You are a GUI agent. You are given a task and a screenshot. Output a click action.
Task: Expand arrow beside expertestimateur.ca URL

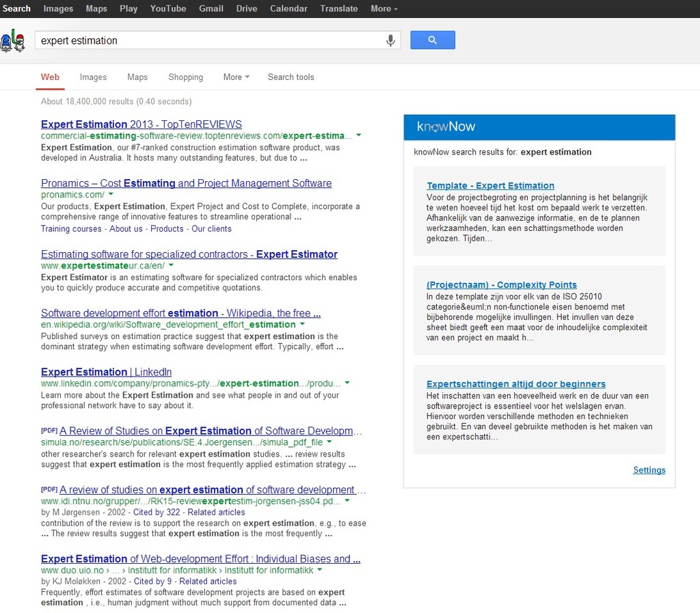171,265
